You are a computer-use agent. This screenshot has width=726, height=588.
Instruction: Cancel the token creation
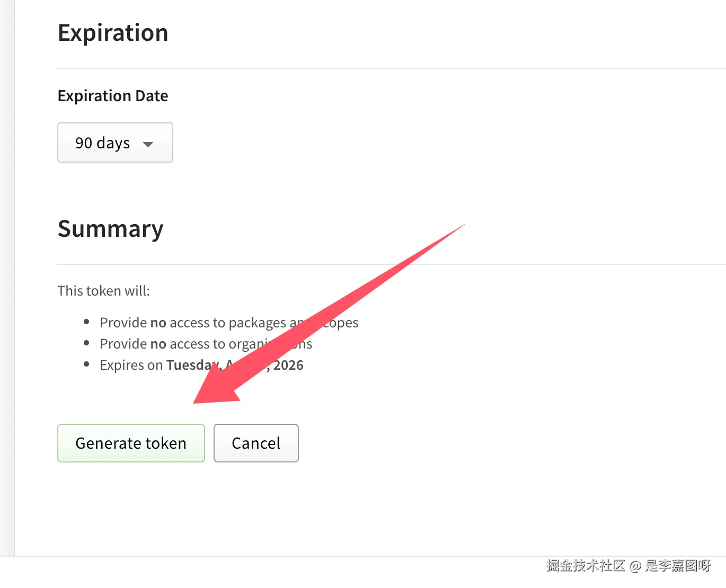coord(256,443)
